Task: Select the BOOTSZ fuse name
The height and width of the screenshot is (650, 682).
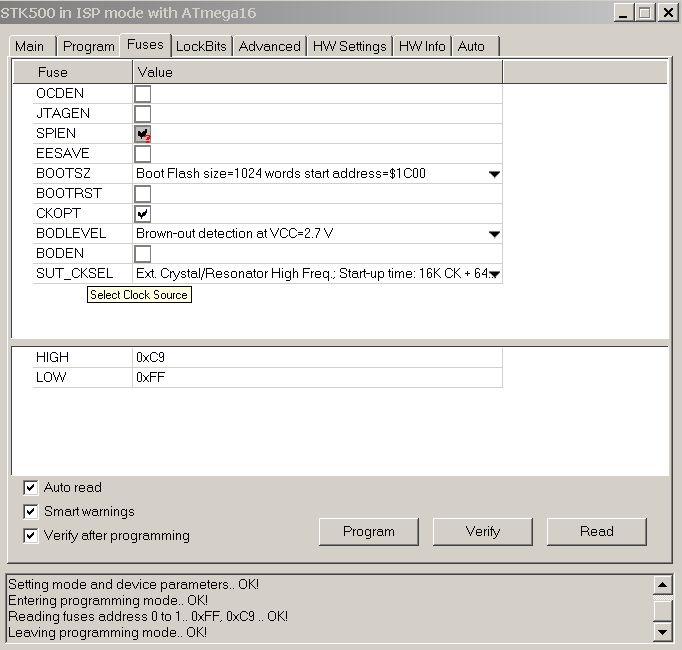Action: pos(63,174)
